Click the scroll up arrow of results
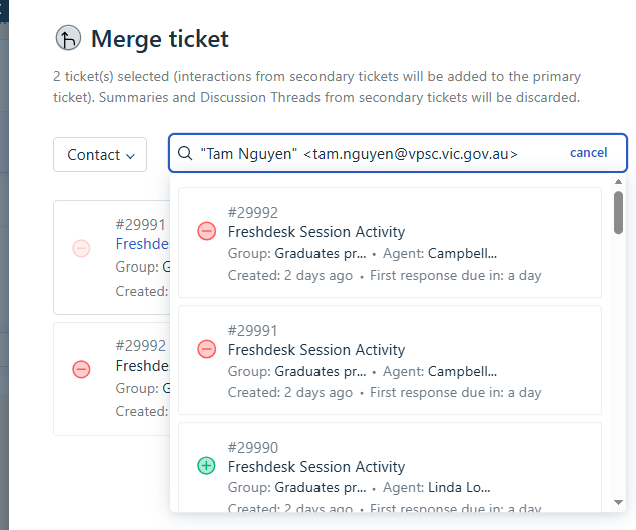 [x=618, y=182]
